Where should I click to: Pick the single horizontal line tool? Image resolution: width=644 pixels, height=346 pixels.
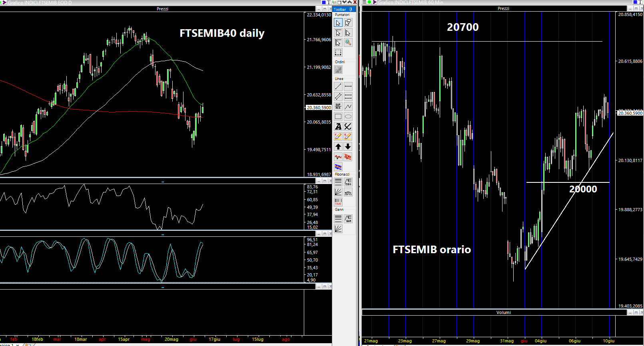[348, 86]
